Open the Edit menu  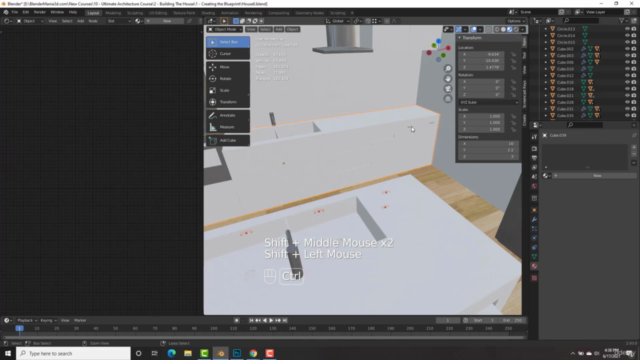pos(26,12)
